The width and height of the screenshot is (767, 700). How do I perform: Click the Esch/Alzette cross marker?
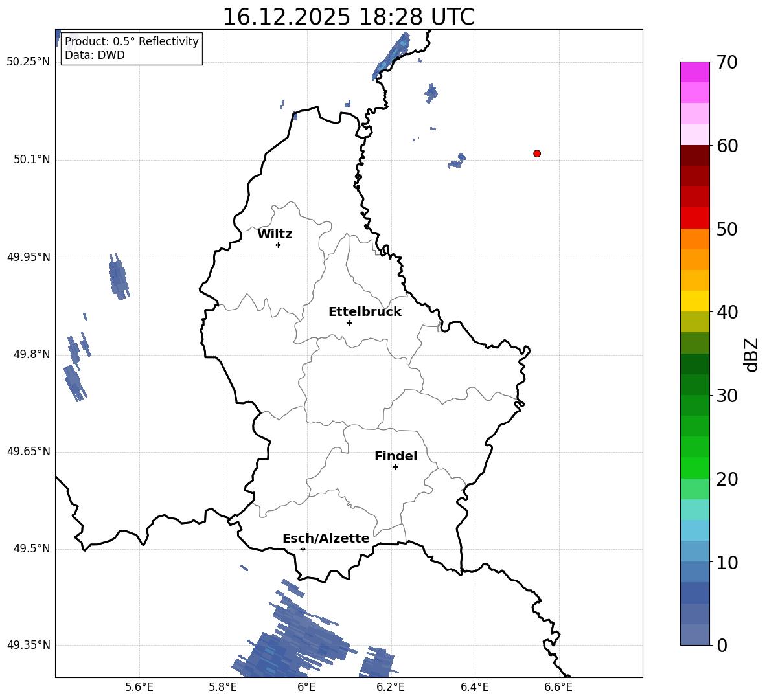(303, 549)
